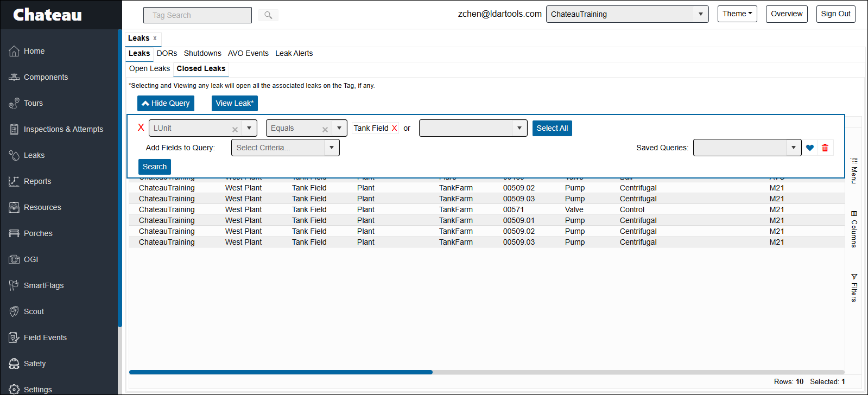Open the Theme dropdown menu

(x=737, y=14)
